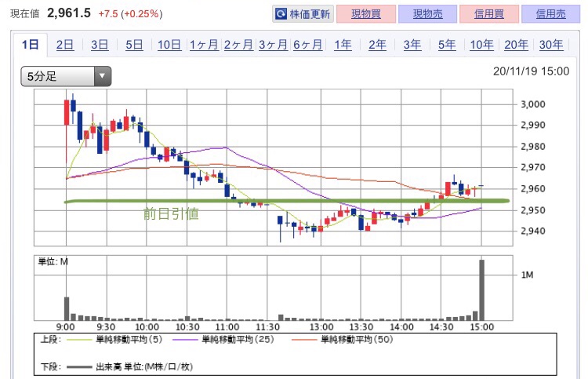Image resolution: width=588 pixels, height=379 pixels.
Task: Select the 1日 chart tab
Action: tap(31, 45)
